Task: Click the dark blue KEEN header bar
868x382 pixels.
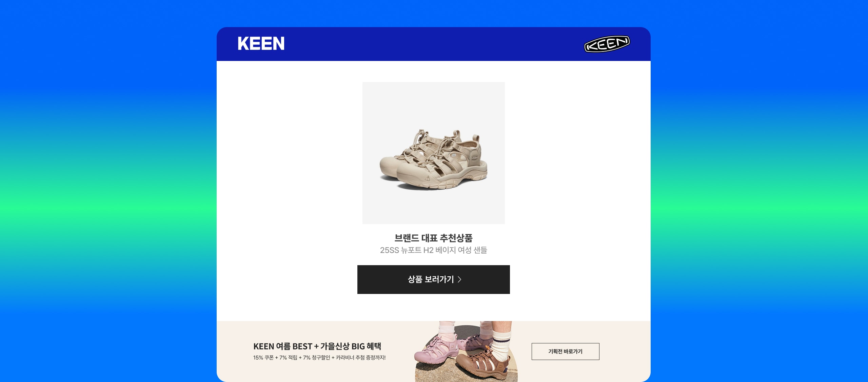Action: [433, 44]
